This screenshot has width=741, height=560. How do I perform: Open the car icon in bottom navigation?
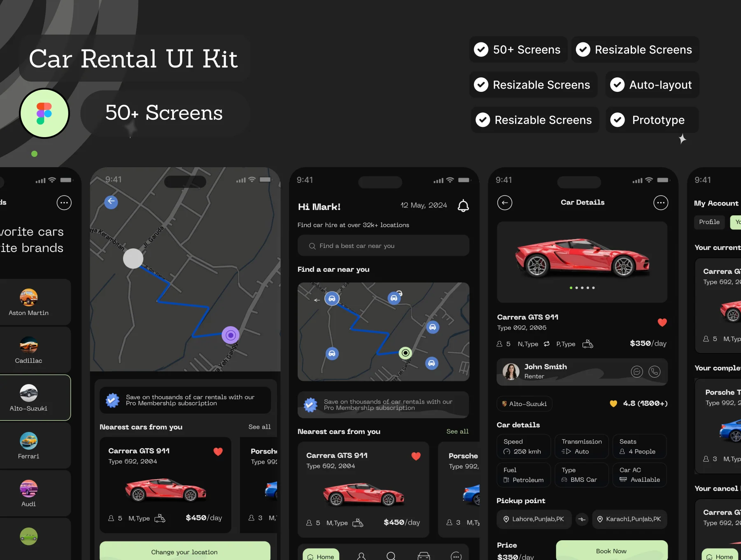424,556
